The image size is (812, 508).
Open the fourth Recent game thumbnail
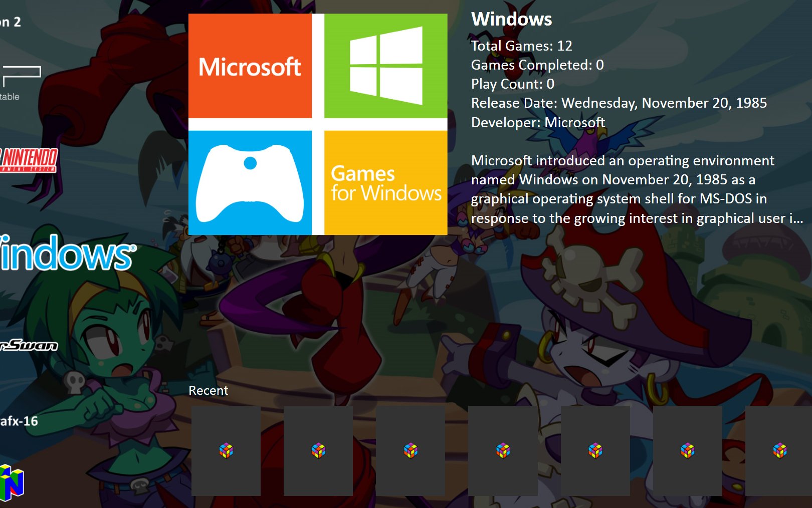pos(503,450)
